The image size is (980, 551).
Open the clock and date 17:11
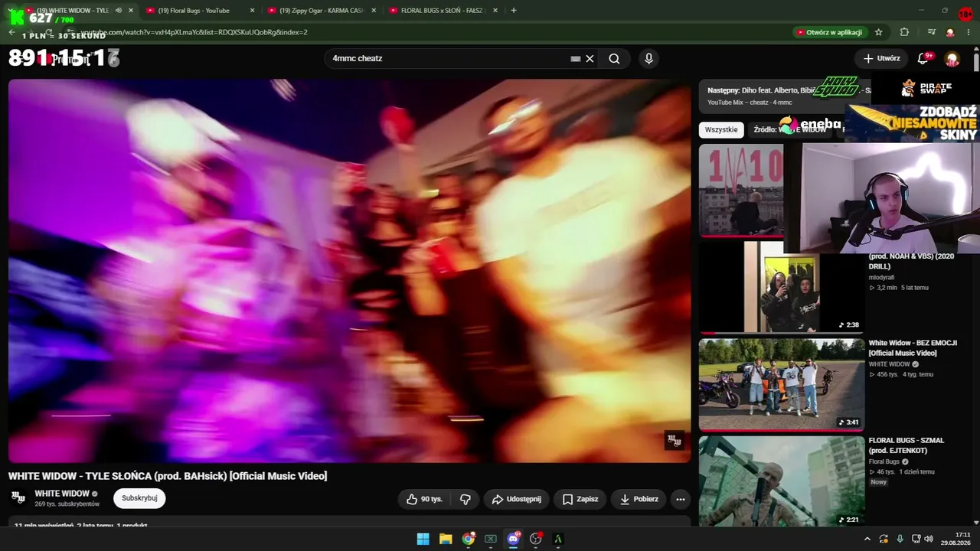[x=957, y=539]
